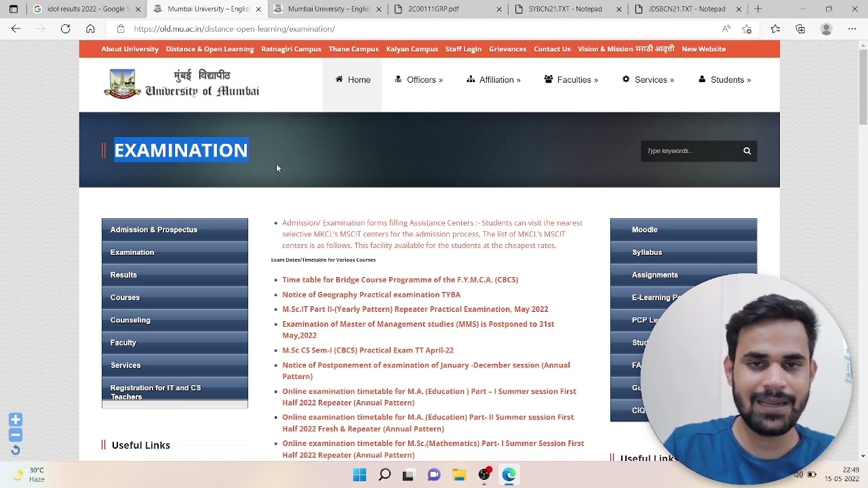Select Counseling in the left sidebar
Image resolution: width=868 pixels, height=488 pixels.
coord(175,320)
